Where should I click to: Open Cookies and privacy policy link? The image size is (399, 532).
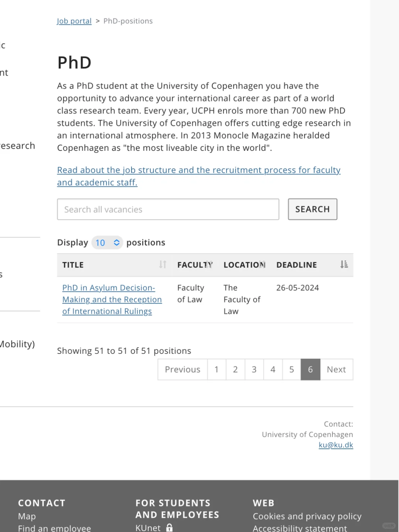click(307, 516)
